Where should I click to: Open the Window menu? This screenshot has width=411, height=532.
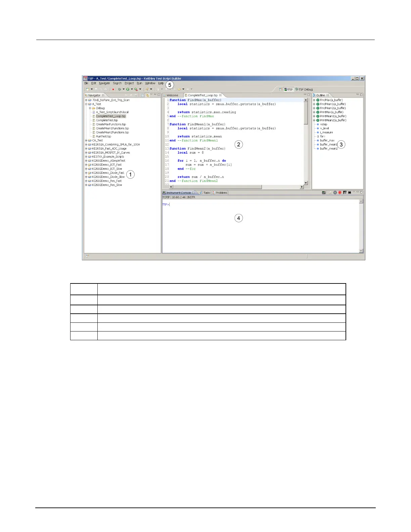pyautogui.click(x=150, y=83)
